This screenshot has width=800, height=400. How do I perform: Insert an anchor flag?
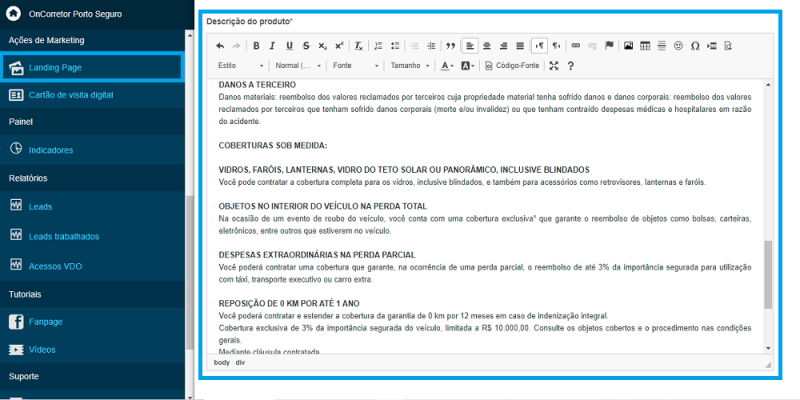tap(609, 46)
